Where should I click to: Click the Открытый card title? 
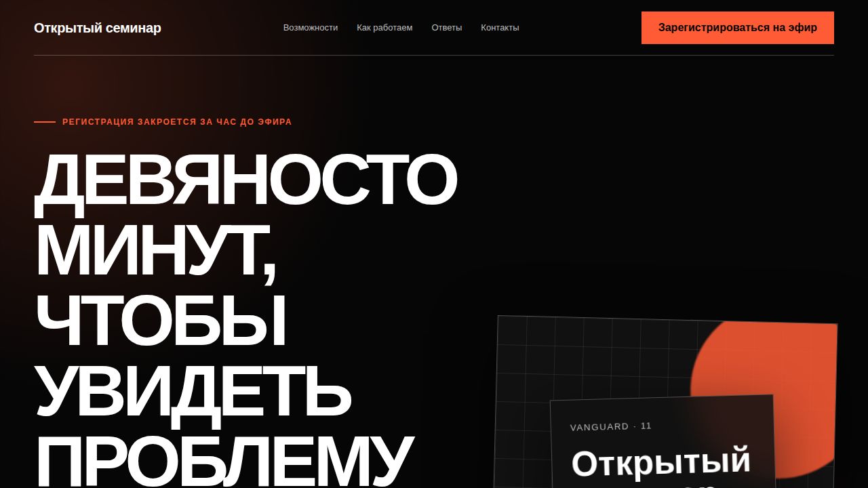(x=661, y=462)
